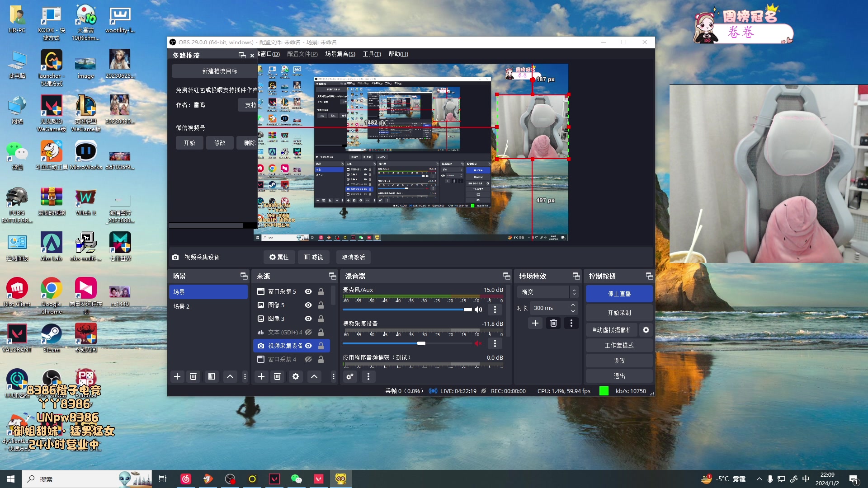Unmute the 视频采集设备 red speaker icon
Image resolution: width=868 pixels, height=488 pixels.
(x=478, y=343)
